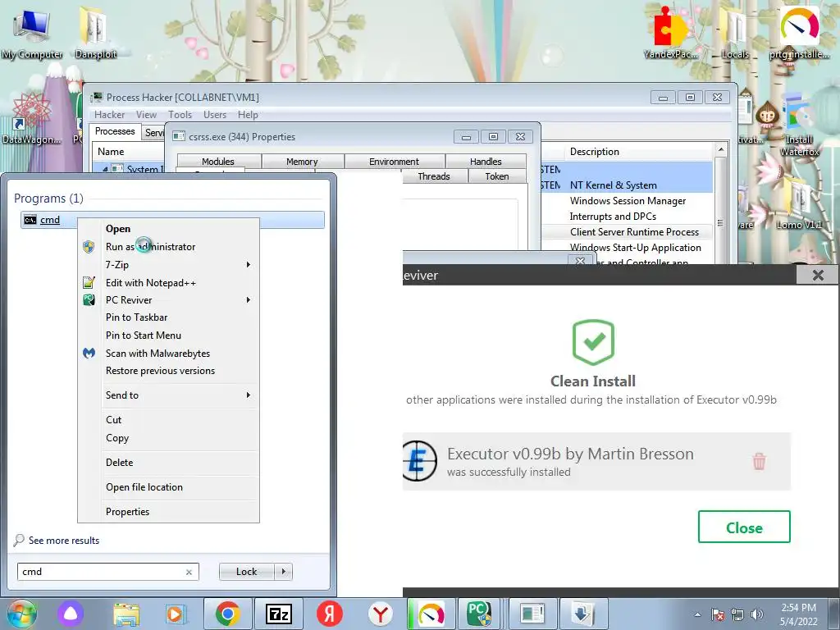
Task: Collapse the System Idle tree node
Action: point(105,169)
